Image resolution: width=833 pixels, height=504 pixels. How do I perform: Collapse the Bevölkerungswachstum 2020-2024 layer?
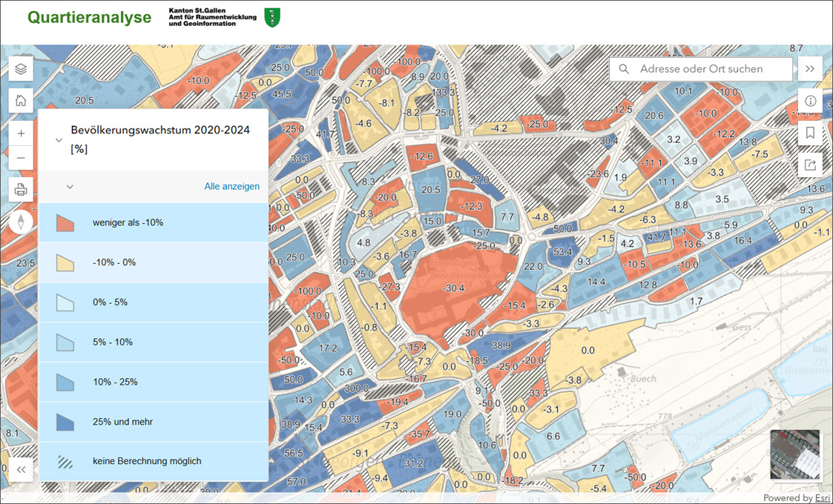click(x=59, y=139)
